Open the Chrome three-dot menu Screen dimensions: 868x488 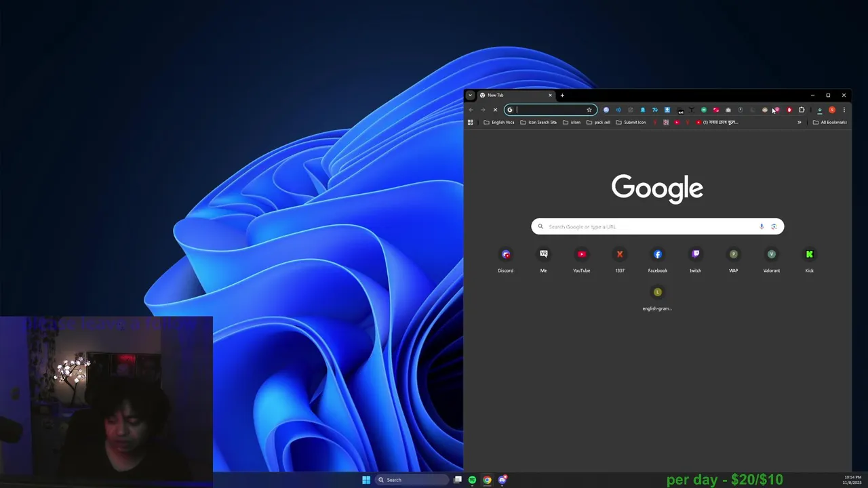[x=844, y=110]
